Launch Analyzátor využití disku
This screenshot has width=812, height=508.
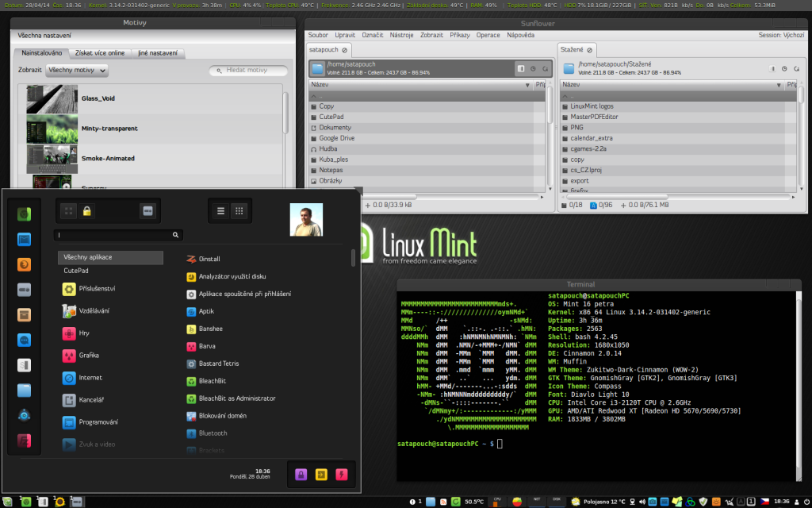point(226,277)
